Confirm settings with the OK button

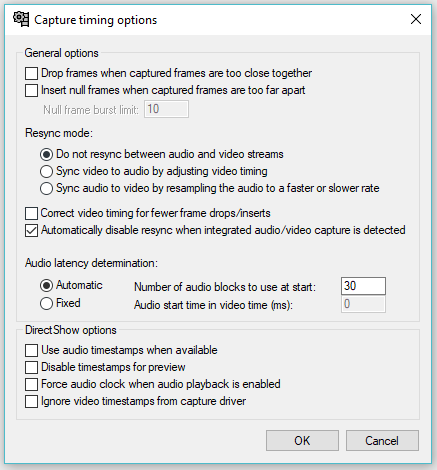tap(302, 441)
